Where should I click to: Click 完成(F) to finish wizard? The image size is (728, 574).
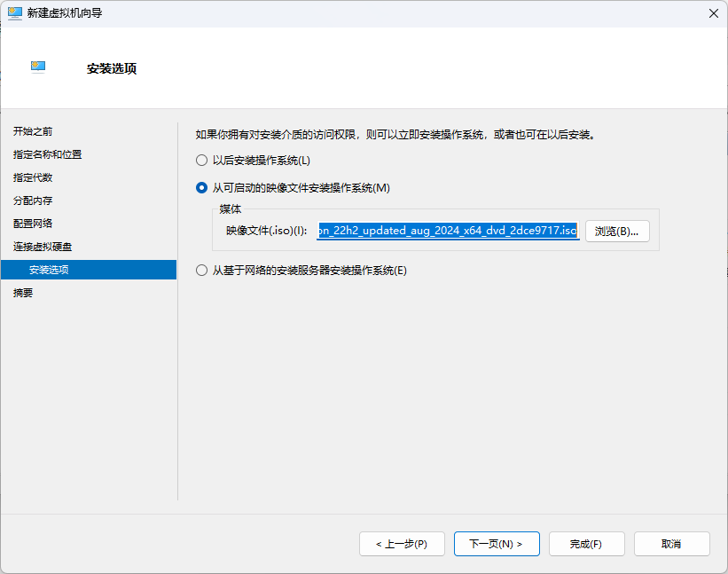586,544
